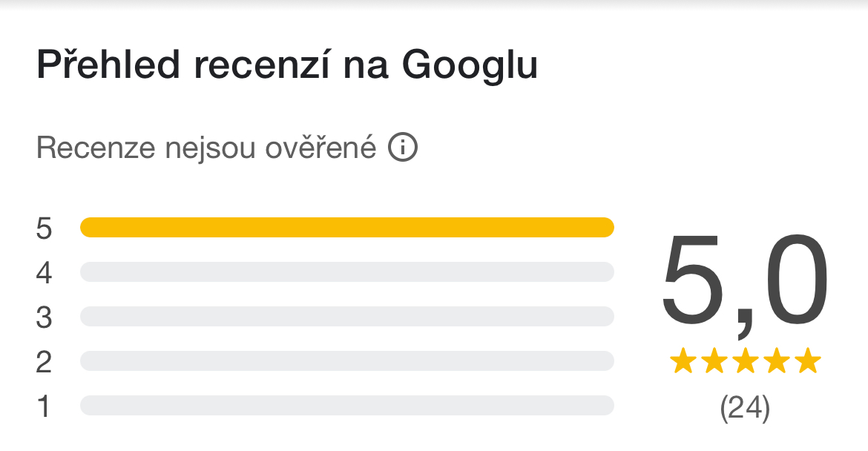Select the gray 2-star rating bar
Viewport: 868px width, 451px height.
pyautogui.click(x=346, y=361)
